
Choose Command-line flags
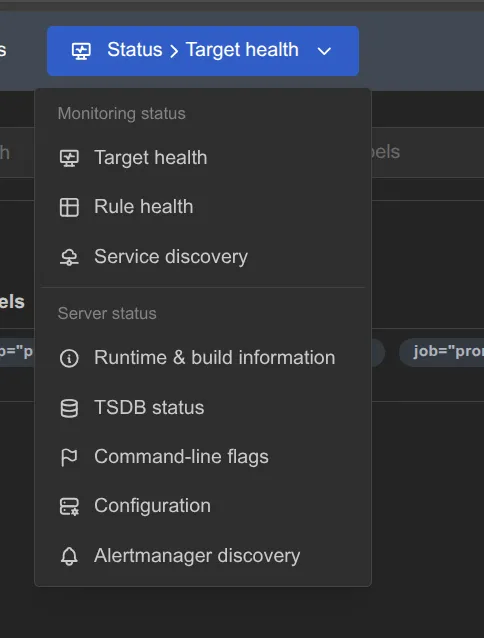pos(203,457)
